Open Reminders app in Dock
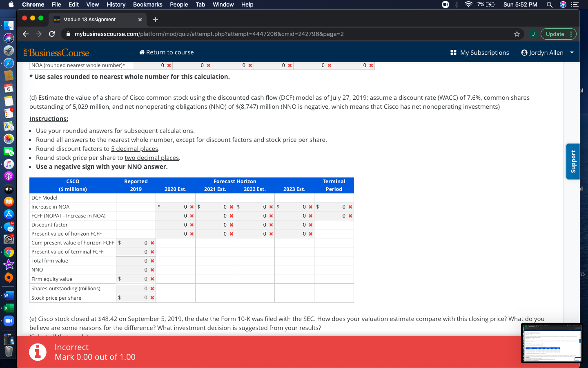Viewport: 588px width, 368px height. pos(9,113)
